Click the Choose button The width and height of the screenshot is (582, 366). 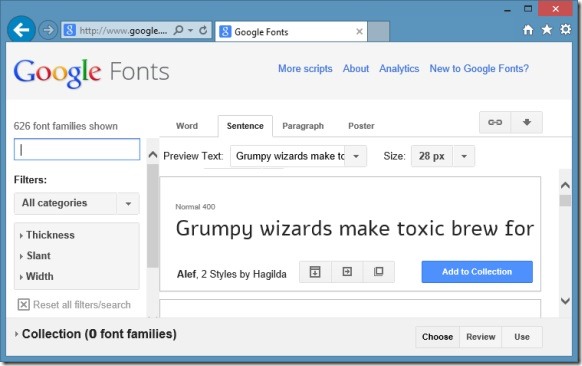pos(437,337)
